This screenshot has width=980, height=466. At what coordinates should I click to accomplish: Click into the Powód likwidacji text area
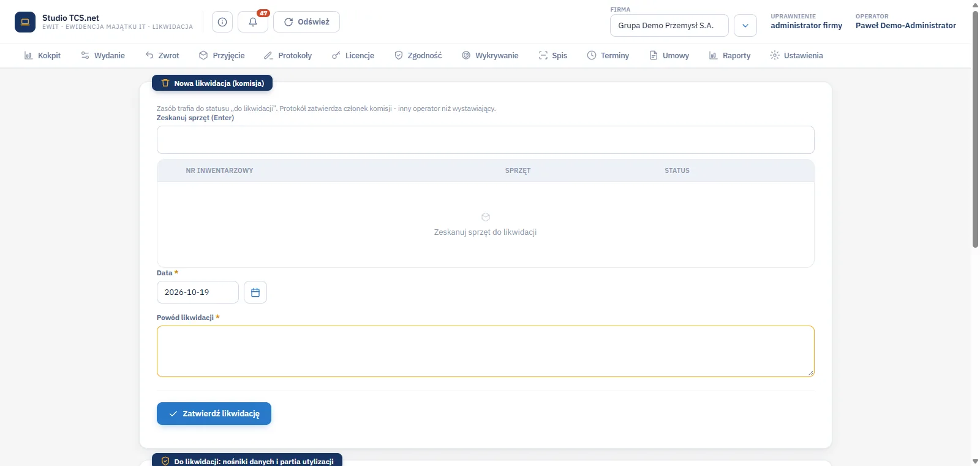pyautogui.click(x=486, y=351)
